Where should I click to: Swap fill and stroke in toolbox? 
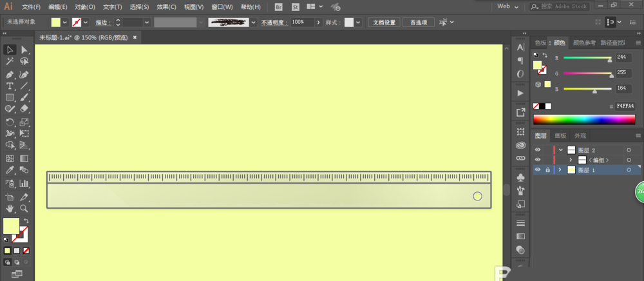coord(26,221)
